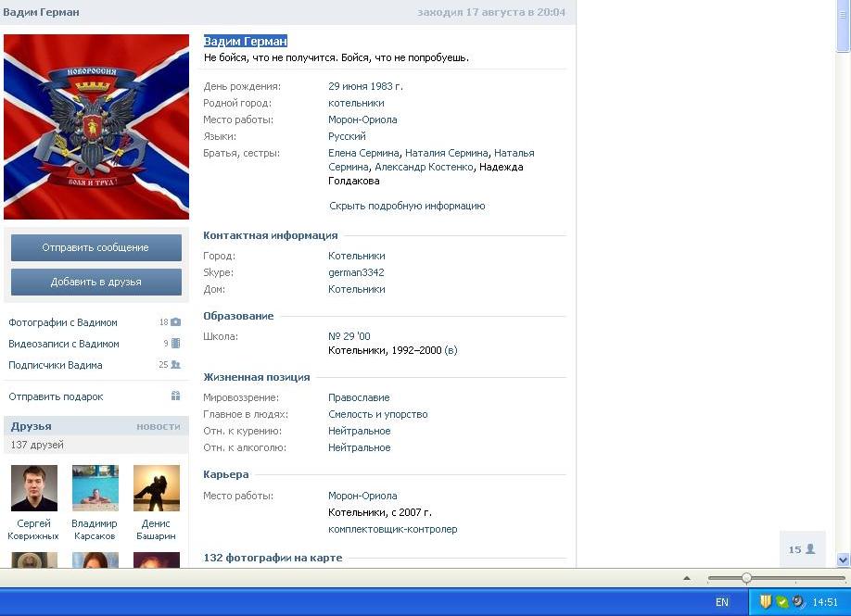Click sibling link Елена Сермина

tap(363, 153)
